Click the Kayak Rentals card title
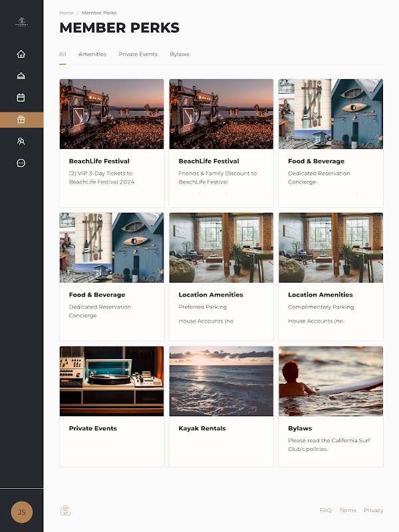The height and width of the screenshot is (532, 399). [202, 428]
